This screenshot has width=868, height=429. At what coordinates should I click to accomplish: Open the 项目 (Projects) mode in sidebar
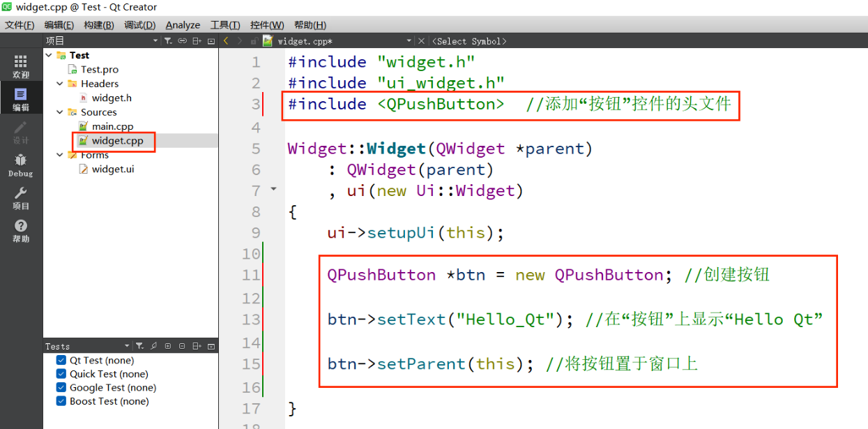click(x=21, y=198)
